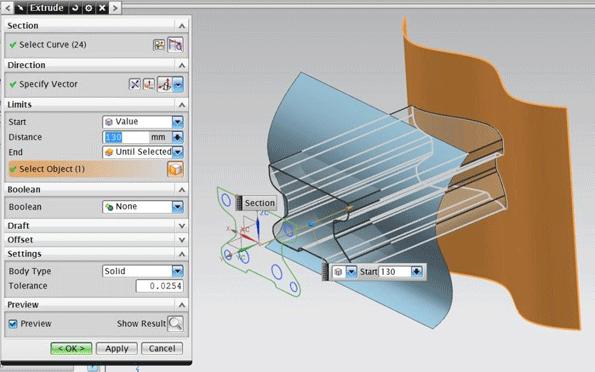Expand the Offset section
Viewport: 595px width, 372px height.
tap(182, 240)
